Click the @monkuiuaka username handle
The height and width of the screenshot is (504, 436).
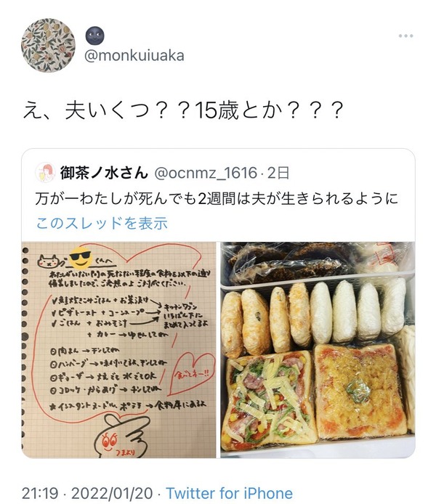click(x=134, y=56)
